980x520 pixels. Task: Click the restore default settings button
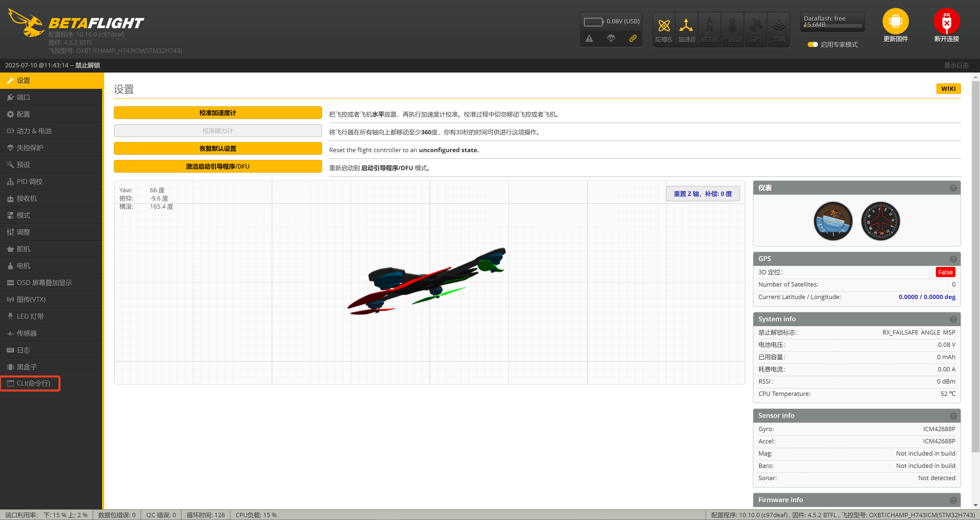pyautogui.click(x=218, y=148)
